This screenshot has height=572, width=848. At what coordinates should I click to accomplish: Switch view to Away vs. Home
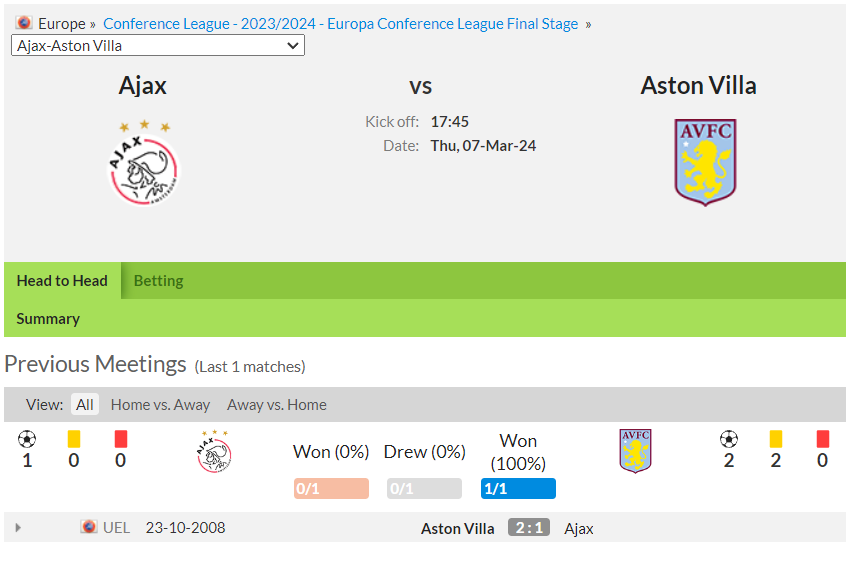pos(277,404)
